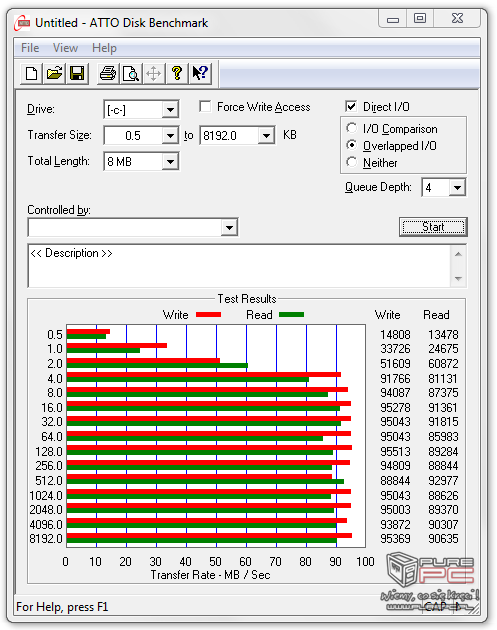Click read value 13478 for 0.5 KB

click(x=443, y=335)
